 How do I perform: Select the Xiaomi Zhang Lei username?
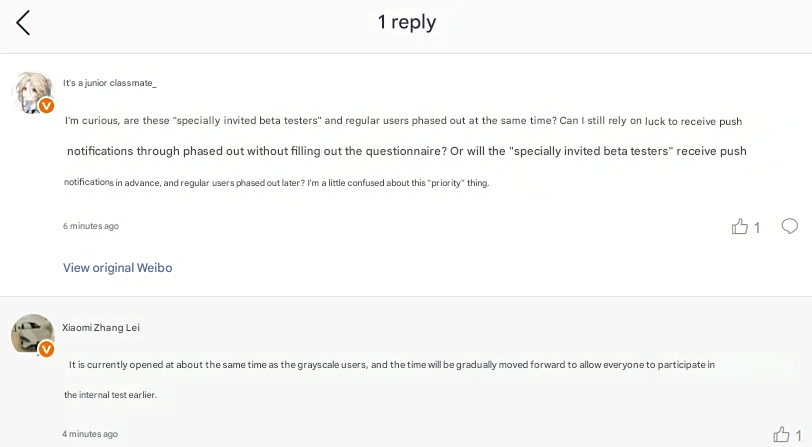[x=101, y=328]
